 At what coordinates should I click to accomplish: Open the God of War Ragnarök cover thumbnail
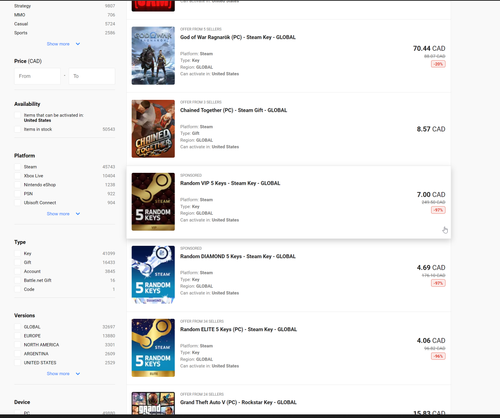pyautogui.click(x=153, y=56)
